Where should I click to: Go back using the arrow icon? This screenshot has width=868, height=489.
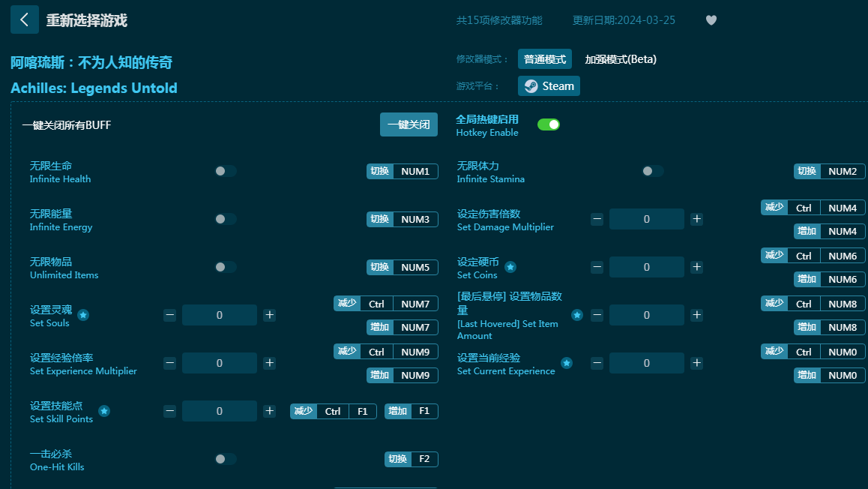click(x=24, y=20)
